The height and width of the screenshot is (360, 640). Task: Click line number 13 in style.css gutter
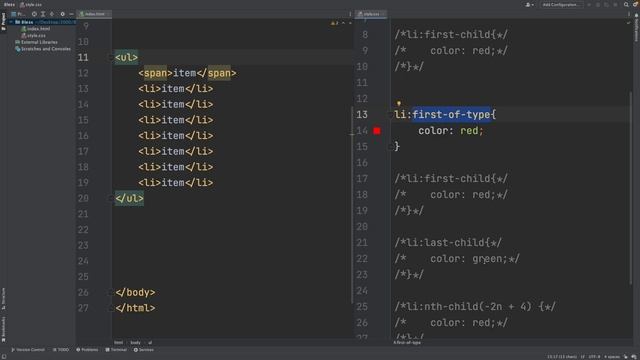click(x=362, y=115)
